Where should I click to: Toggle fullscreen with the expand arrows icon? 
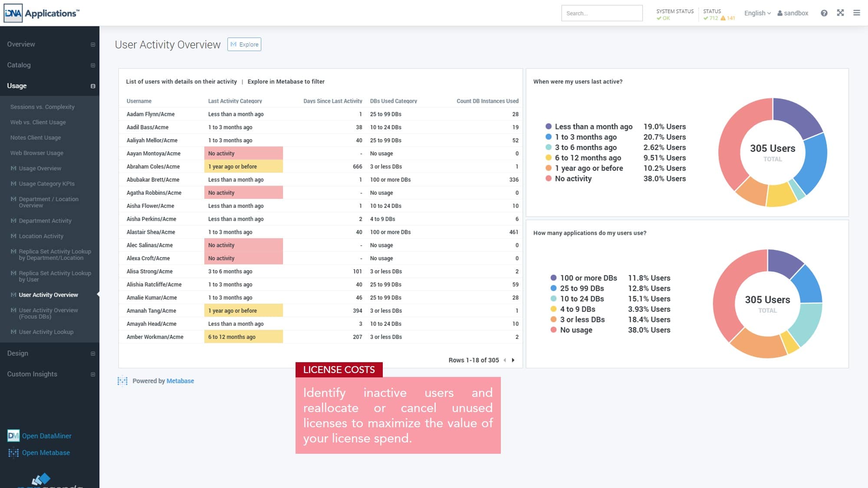(840, 13)
